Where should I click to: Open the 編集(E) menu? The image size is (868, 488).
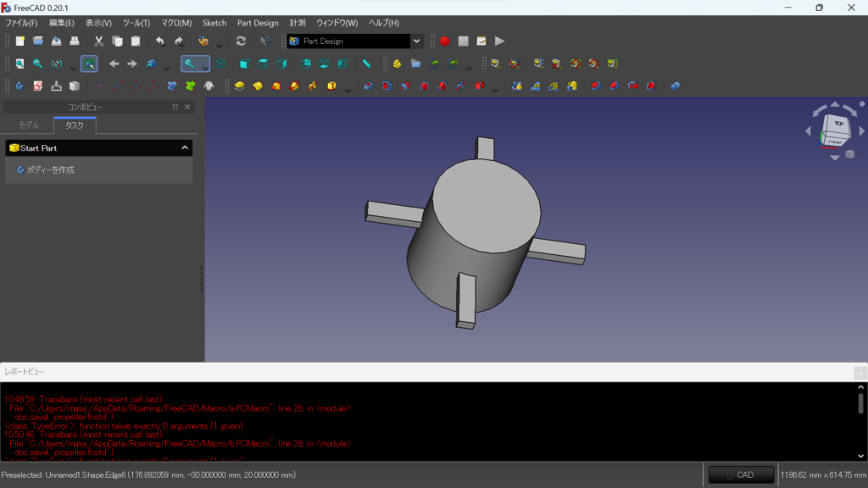[61, 23]
